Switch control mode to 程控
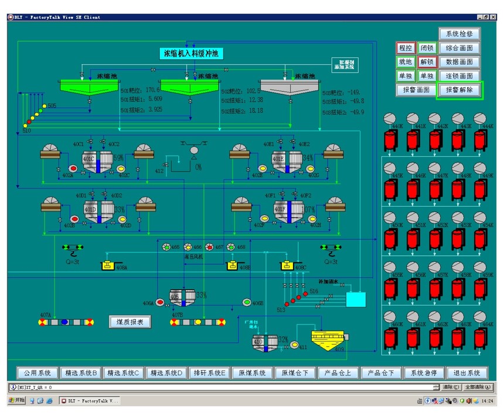The image size is (504, 420). click(406, 48)
